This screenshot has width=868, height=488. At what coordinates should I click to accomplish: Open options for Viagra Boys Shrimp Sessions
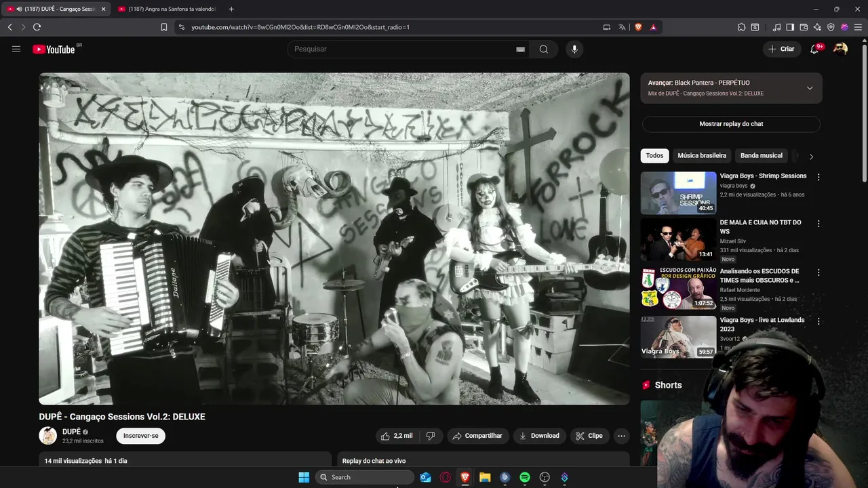818,177
